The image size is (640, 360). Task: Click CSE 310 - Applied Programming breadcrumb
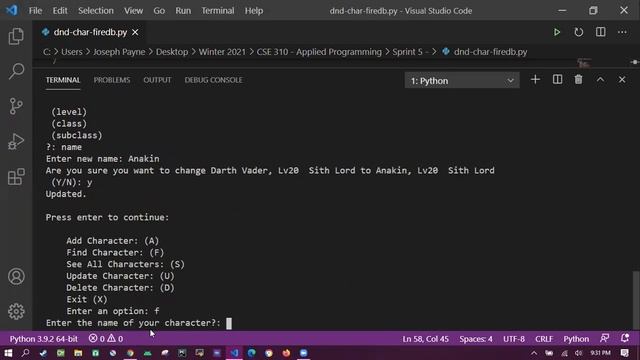[x=319, y=52]
